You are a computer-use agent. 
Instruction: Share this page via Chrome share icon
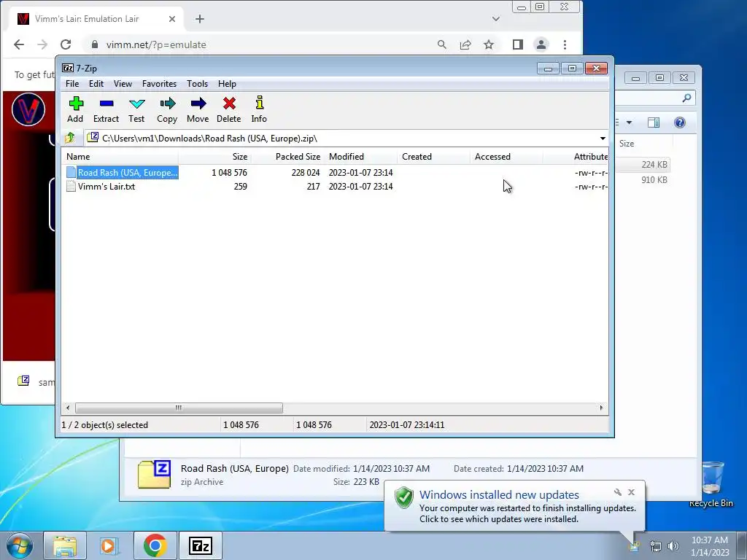click(x=465, y=44)
